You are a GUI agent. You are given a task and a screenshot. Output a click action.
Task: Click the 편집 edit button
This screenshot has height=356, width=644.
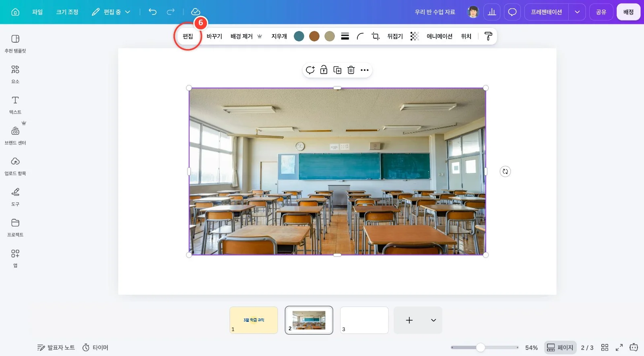[188, 36]
